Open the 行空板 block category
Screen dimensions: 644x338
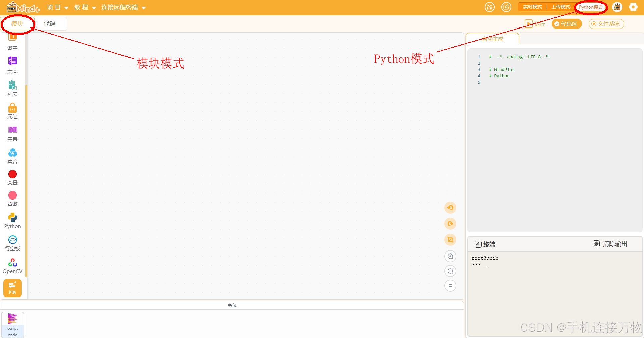point(12,243)
